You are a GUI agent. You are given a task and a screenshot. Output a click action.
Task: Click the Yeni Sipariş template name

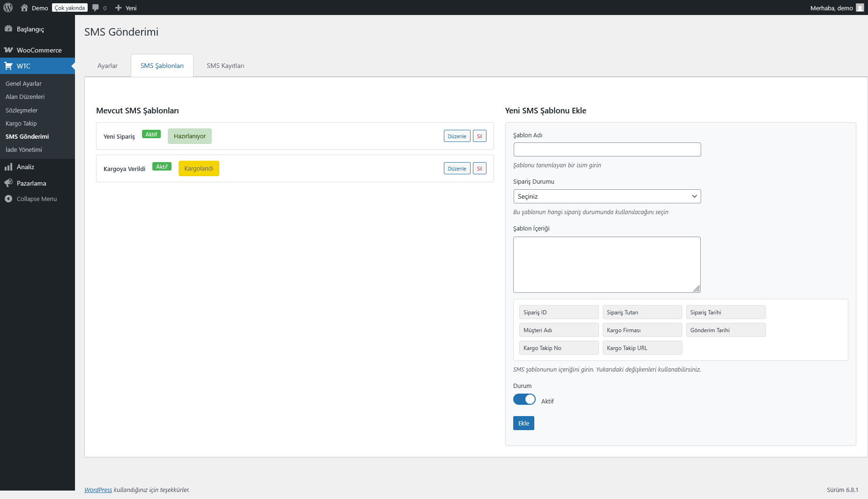pos(119,136)
